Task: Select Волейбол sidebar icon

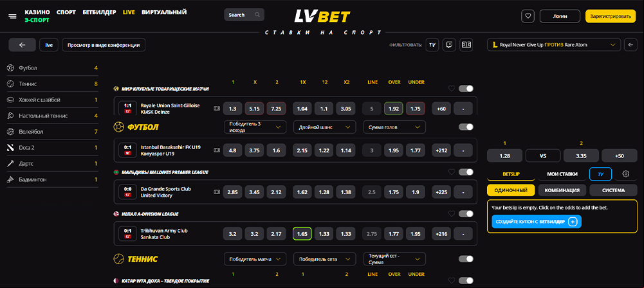Action: point(11,132)
